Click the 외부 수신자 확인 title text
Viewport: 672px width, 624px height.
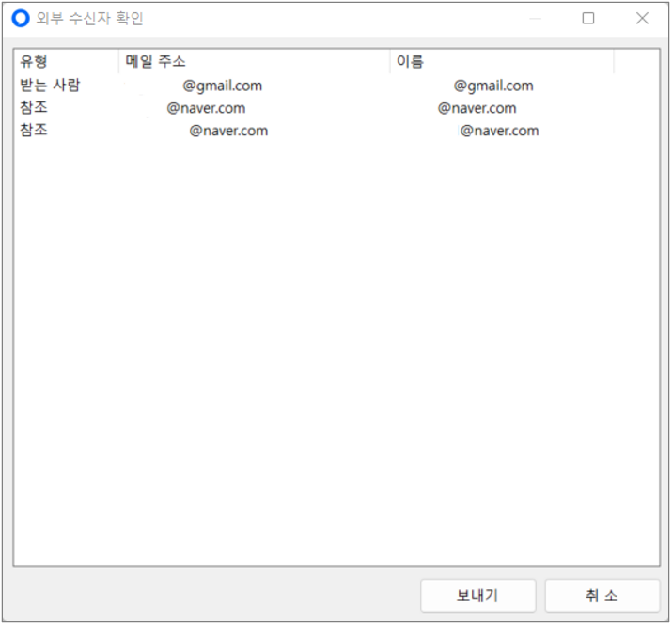90,19
